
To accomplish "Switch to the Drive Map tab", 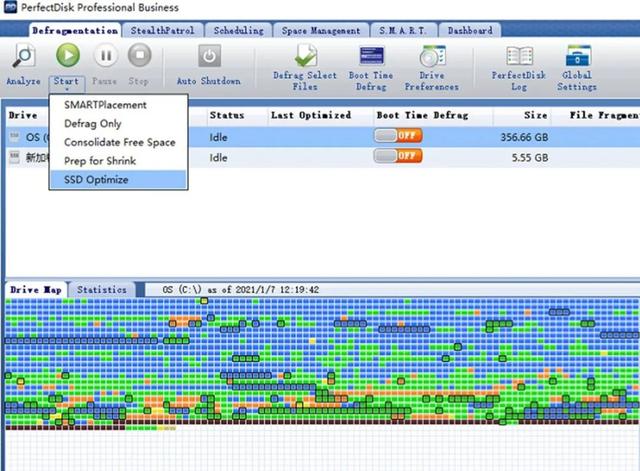I will click(36, 290).
